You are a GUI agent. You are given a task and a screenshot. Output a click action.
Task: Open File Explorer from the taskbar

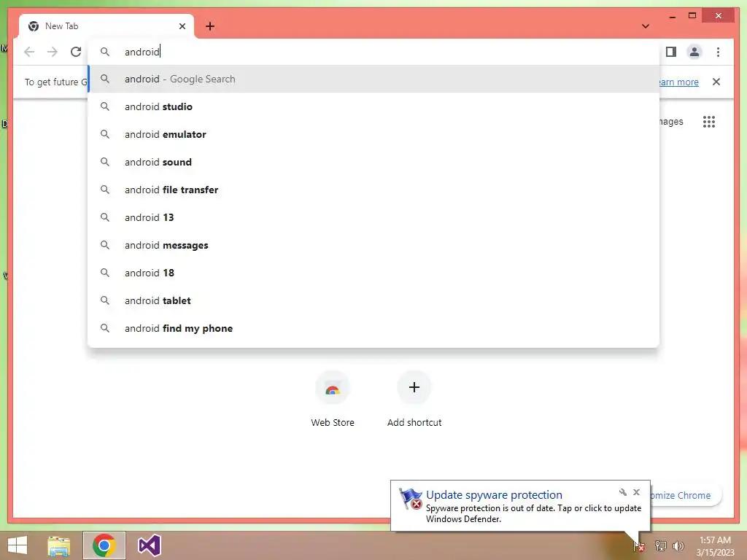pyautogui.click(x=58, y=545)
